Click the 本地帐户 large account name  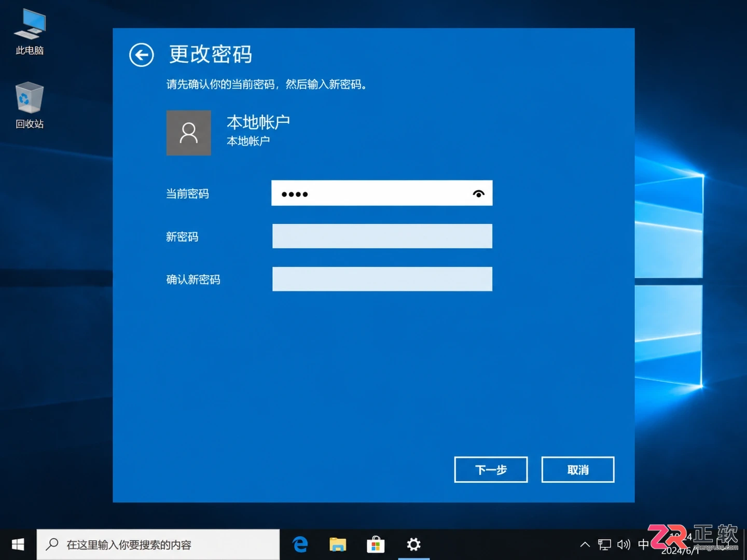[258, 122]
